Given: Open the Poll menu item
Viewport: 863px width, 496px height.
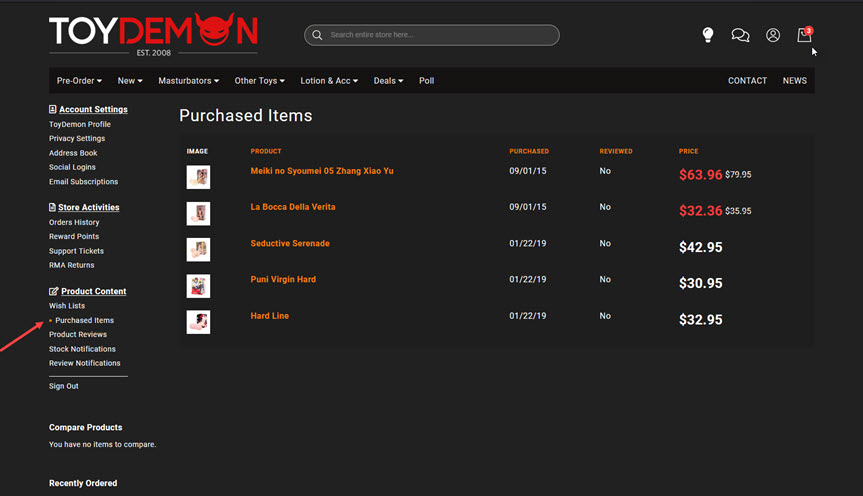Looking at the screenshot, I should (x=427, y=80).
